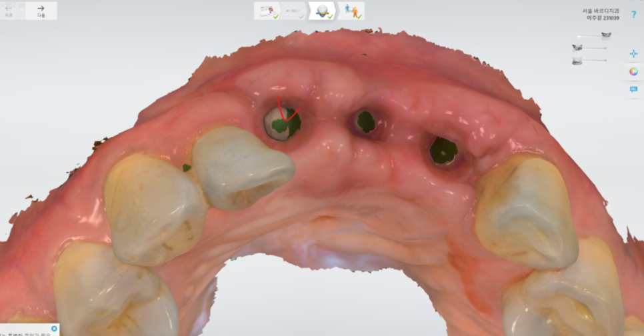Click the blue crosshair view-fit icon

(633, 53)
